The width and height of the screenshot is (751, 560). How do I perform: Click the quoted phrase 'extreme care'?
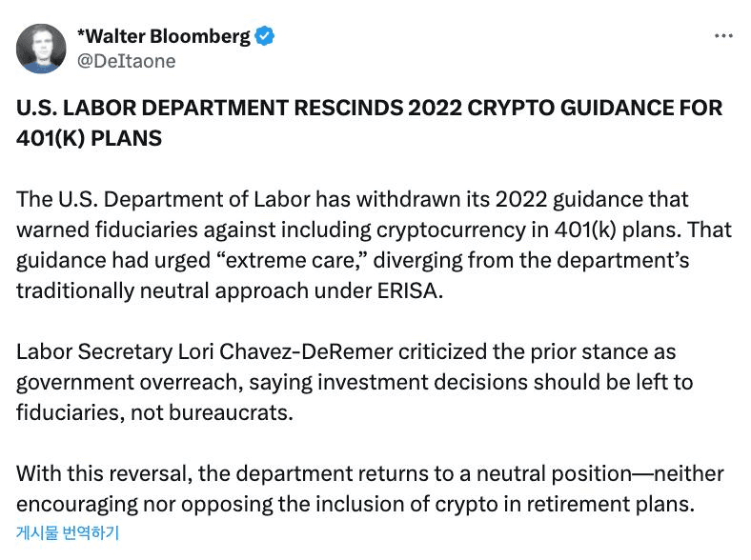tap(293, 260)
